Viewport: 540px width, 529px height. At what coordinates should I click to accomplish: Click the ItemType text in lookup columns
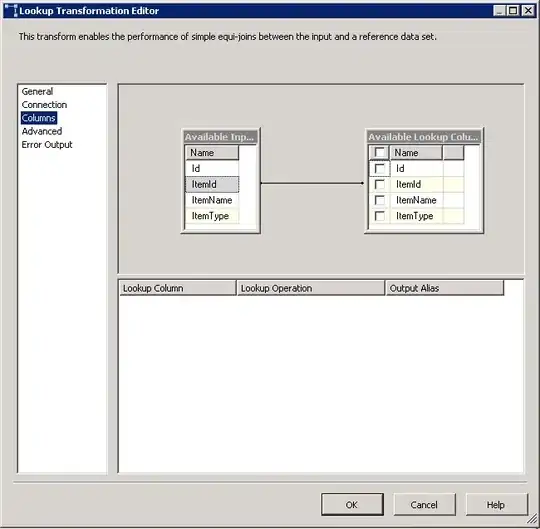(x=415, y=216)
